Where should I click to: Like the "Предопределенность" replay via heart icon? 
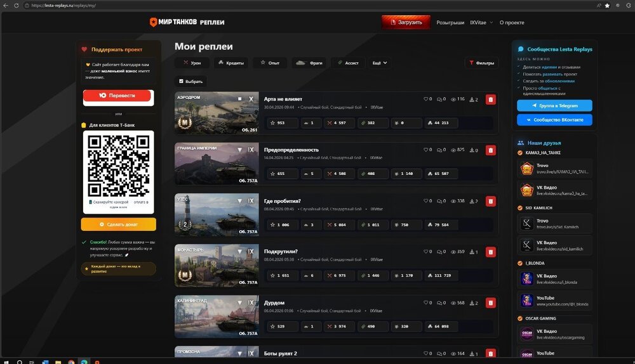click(425, 150)
